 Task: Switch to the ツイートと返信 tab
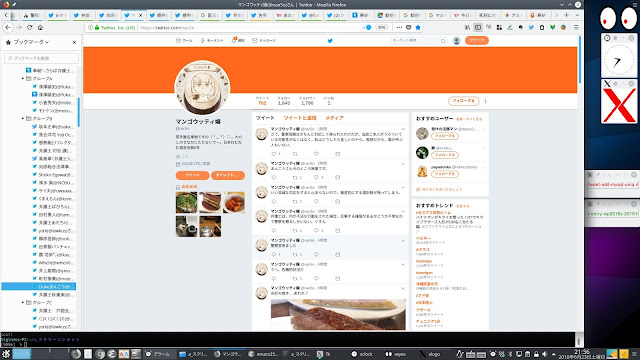(x=300, y=118)
